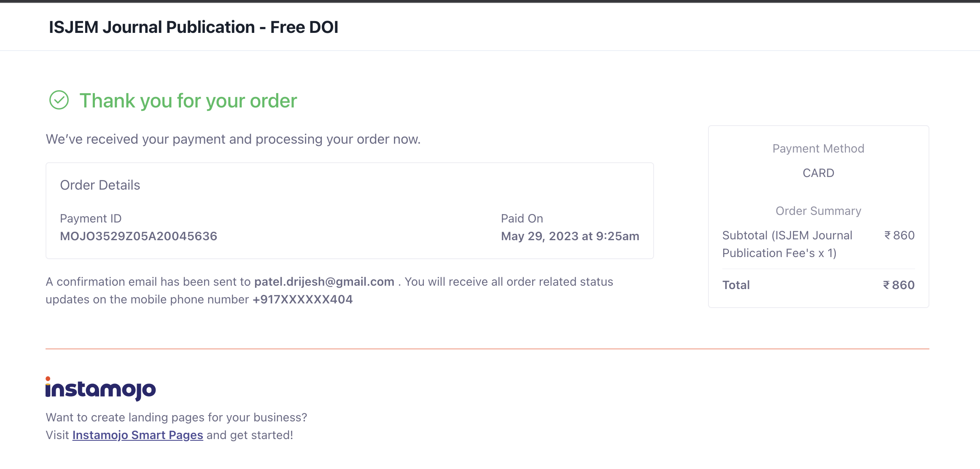Image resolution: width=980 pixels, height=469 pixels.
Task: Click the Total label in order summary
Action: tap(736, 285)
